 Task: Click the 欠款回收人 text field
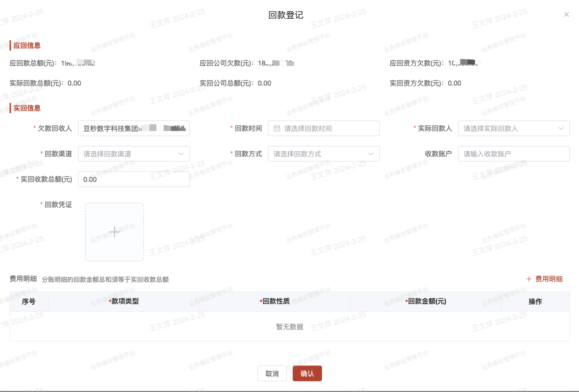(133, 129)
